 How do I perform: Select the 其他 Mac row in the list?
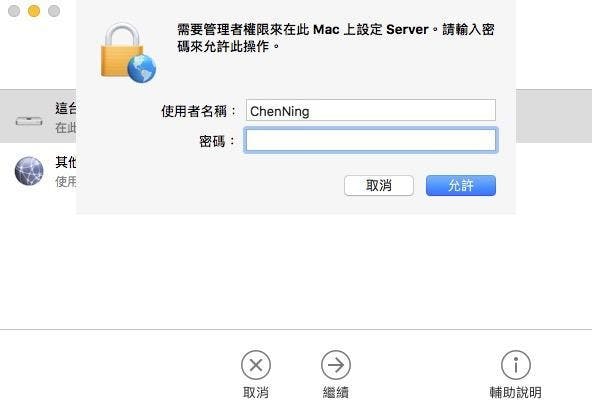click(38, 171)
